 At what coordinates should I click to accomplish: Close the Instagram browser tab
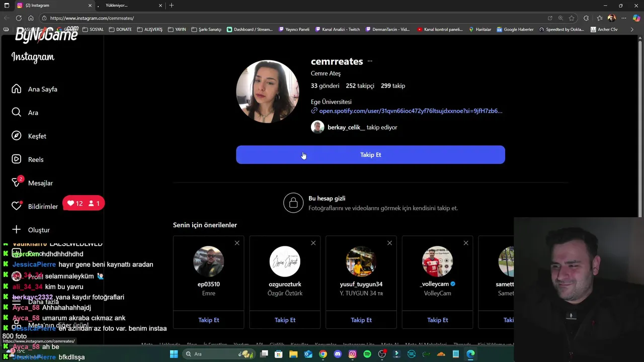[x=90, y=6]
